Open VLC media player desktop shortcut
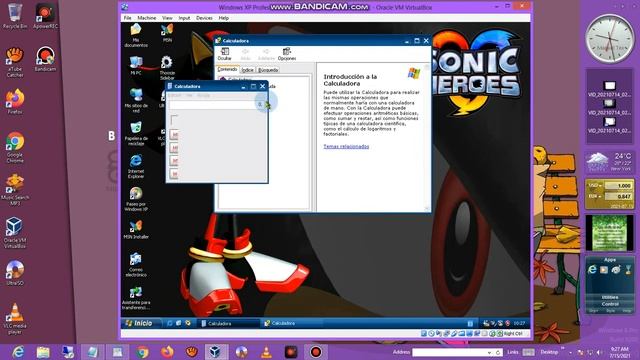Image resolution: width=640 pixels, height=360 pixels. coord(15,319)
